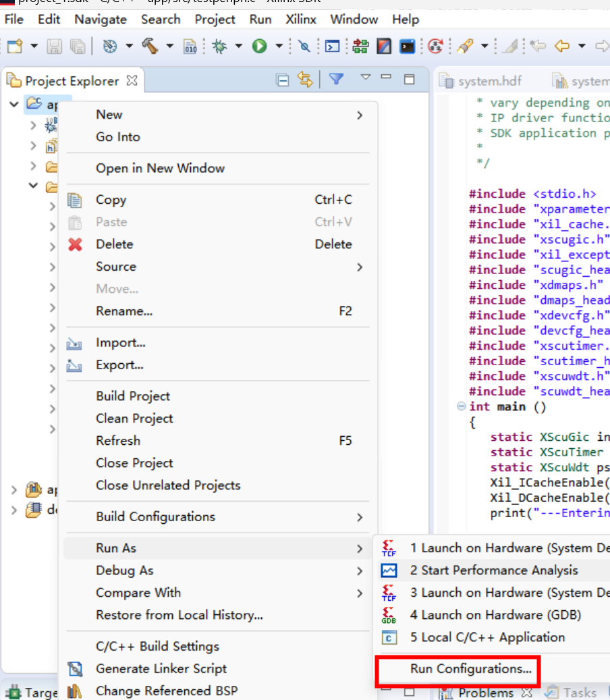Viewport: 610px width, 700px height.
Task: Choose Restore from Local History...
Action: point(218,615)
